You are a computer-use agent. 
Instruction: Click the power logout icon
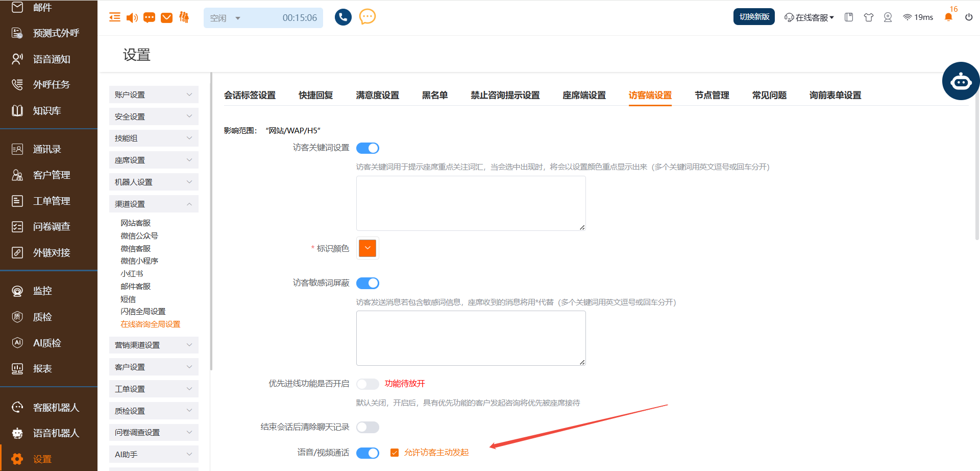point(969,17)
